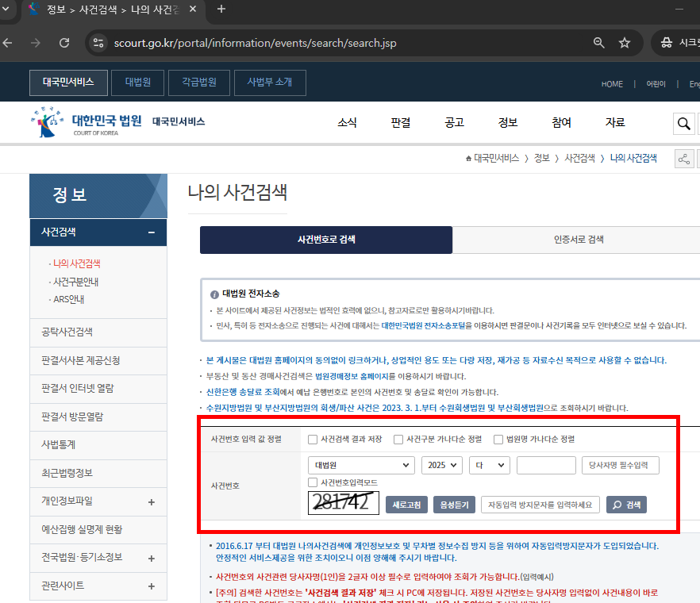Reload the page with the refresh icon
Screen dimensions: 700x603
tap(64, 43)
